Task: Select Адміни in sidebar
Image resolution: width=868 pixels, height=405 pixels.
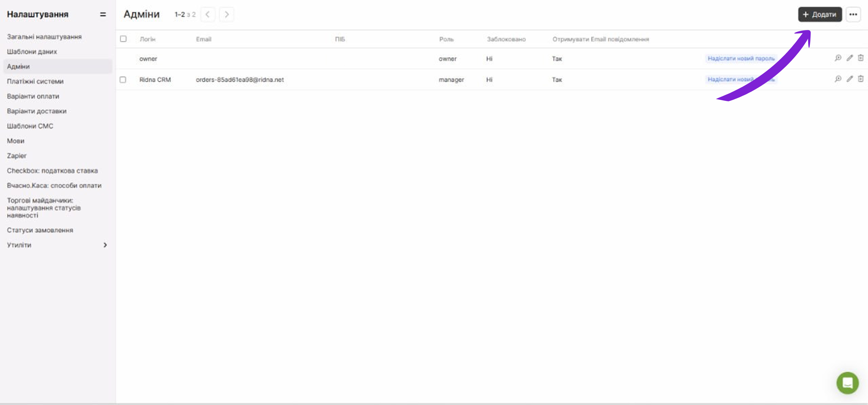Action: tap(58, 66)
